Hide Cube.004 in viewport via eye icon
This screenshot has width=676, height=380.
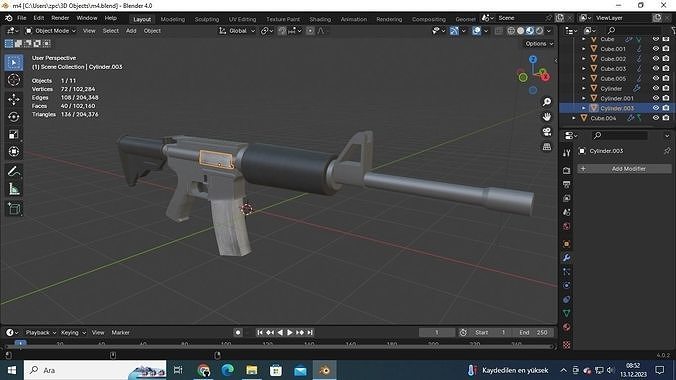click(x=656, y=118)
